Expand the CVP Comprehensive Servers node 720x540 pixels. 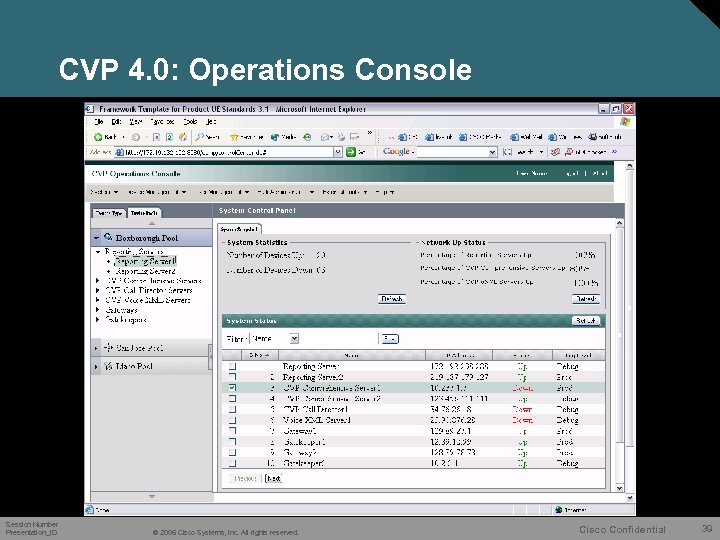[x=98, y=281]
